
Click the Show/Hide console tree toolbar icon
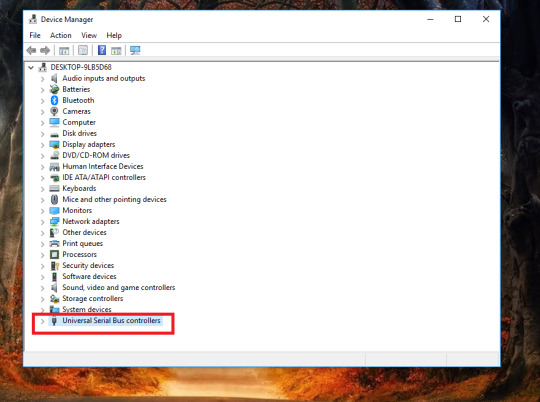pyautogui.click(x=64, y=51)
